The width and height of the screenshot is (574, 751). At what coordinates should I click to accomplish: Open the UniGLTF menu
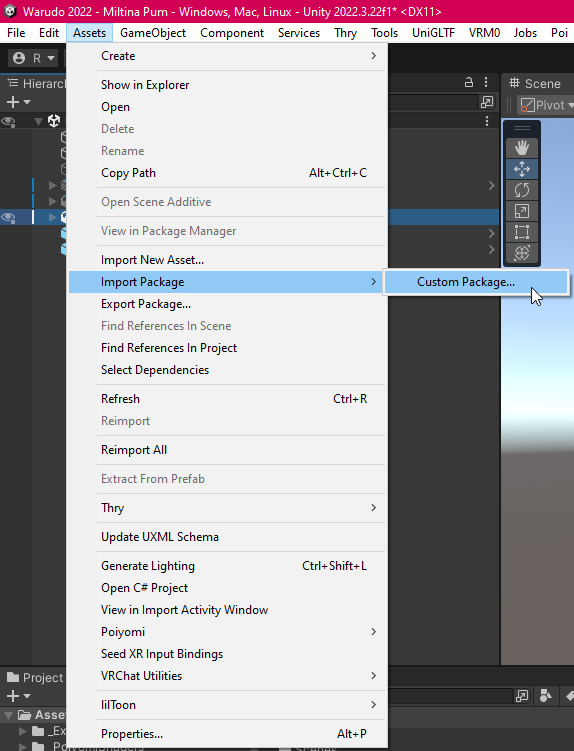(434, 33)
